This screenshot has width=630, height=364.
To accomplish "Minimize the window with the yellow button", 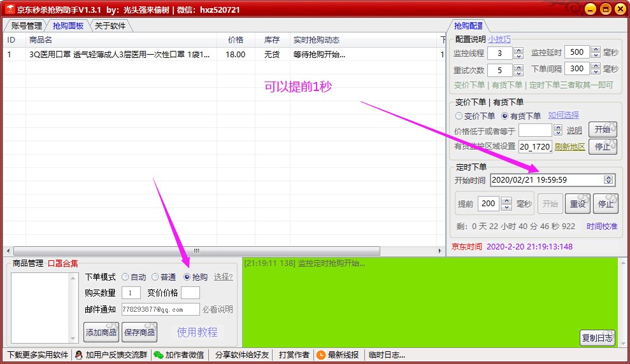I will 591,10.
